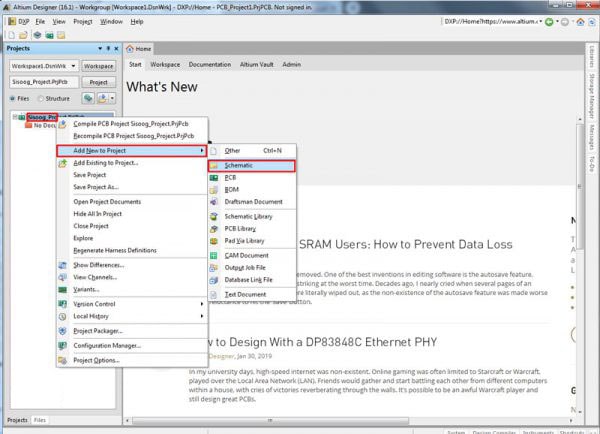Click the Sisoog_Project.PrjPcb name field
The height and width of the screenshot is (434, 600).
click(x=44, y=82)
